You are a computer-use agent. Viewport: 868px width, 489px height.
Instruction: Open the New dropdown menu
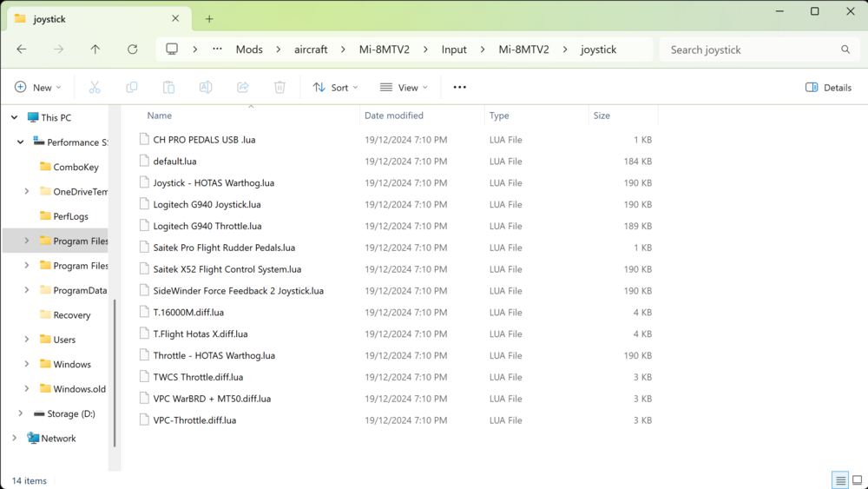(x=37, y=87)
